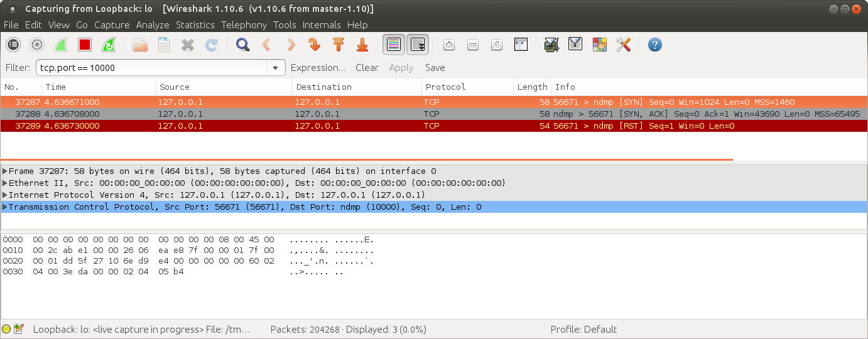
Task: Jump to last packet arrow icon
Action: [x=362, y=45]
